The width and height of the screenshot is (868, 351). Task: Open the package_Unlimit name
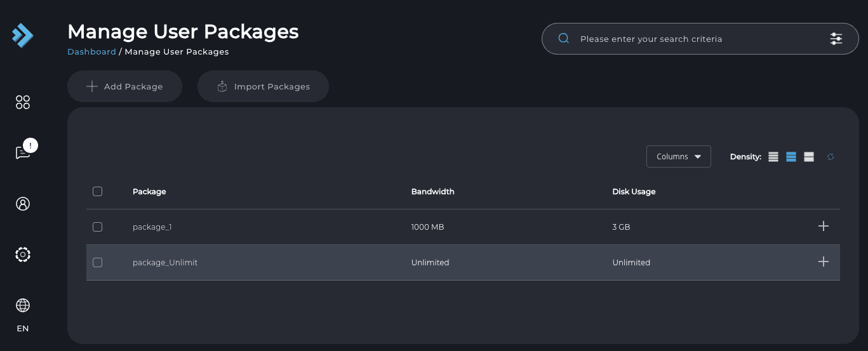click(x=165, y=263)
